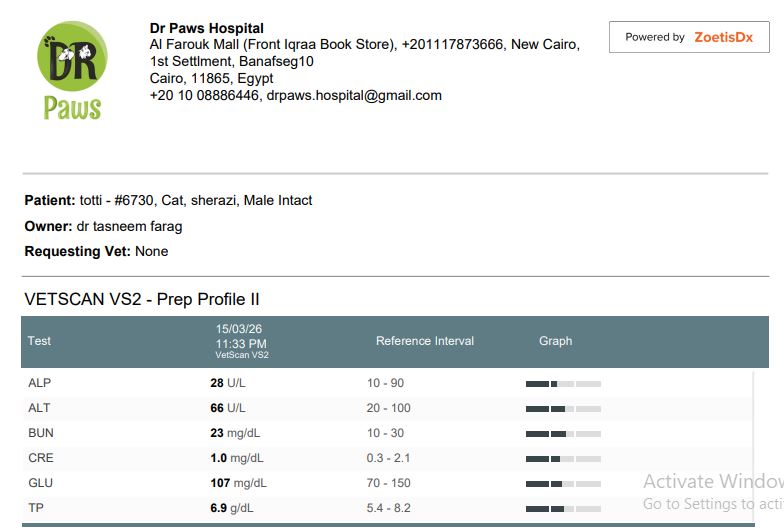Click the Requesting Vet field
The image size is (784, 527).
(96, 251)
